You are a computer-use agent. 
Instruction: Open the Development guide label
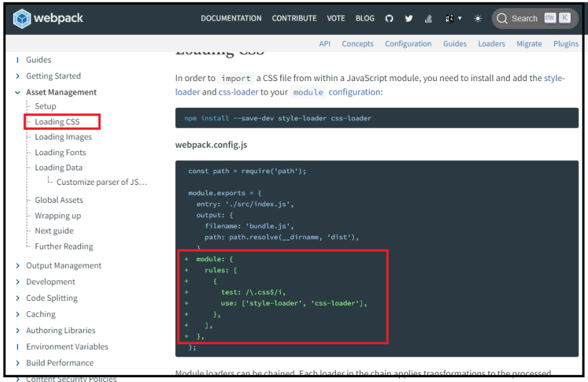(x=51, y=282)
